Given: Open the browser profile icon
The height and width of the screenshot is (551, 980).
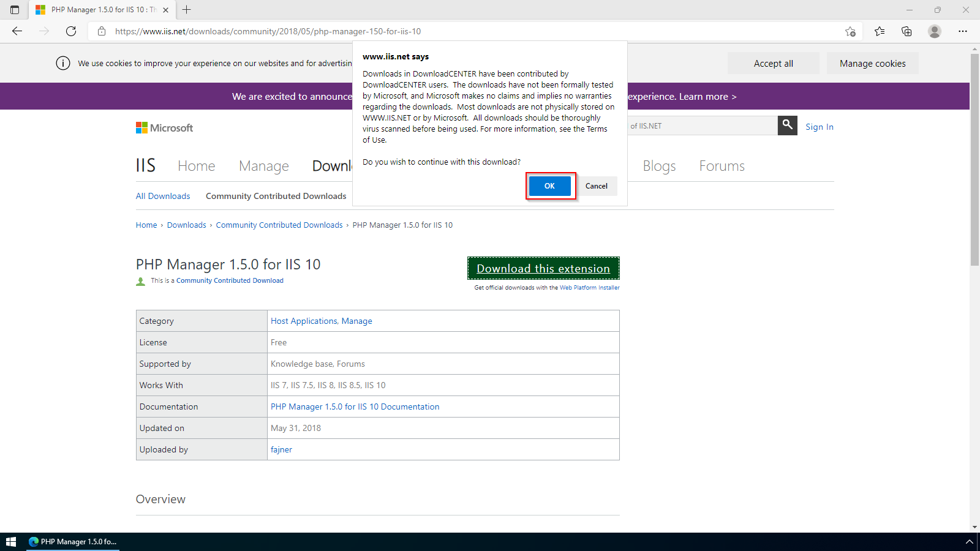Looking at the screenshot, I should 934,31.
